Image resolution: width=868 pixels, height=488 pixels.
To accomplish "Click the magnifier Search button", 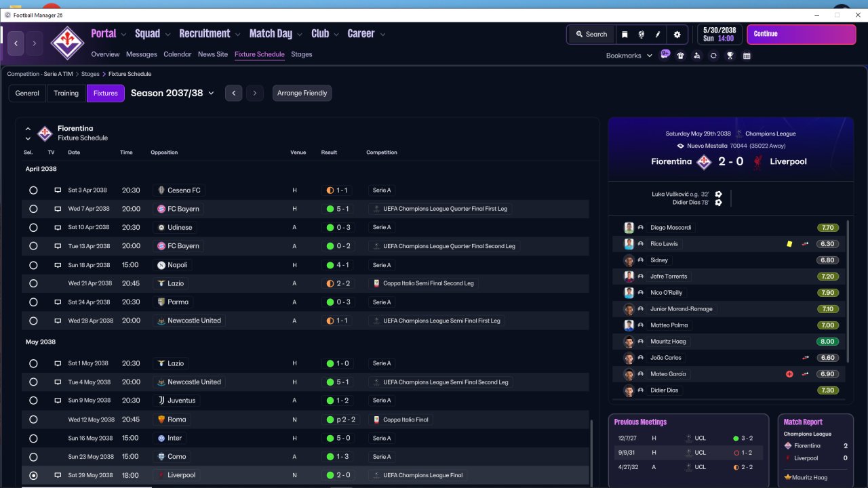I will [591, 35].
